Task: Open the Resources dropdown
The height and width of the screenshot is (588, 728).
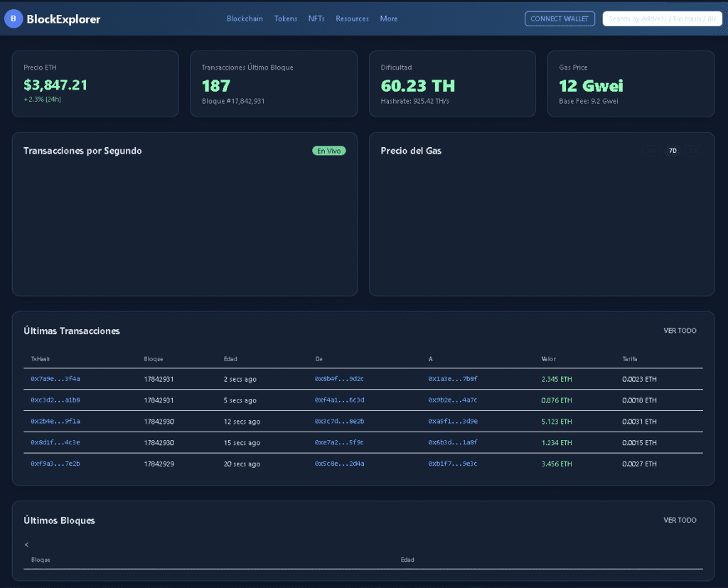Action: tap(352, 18)
